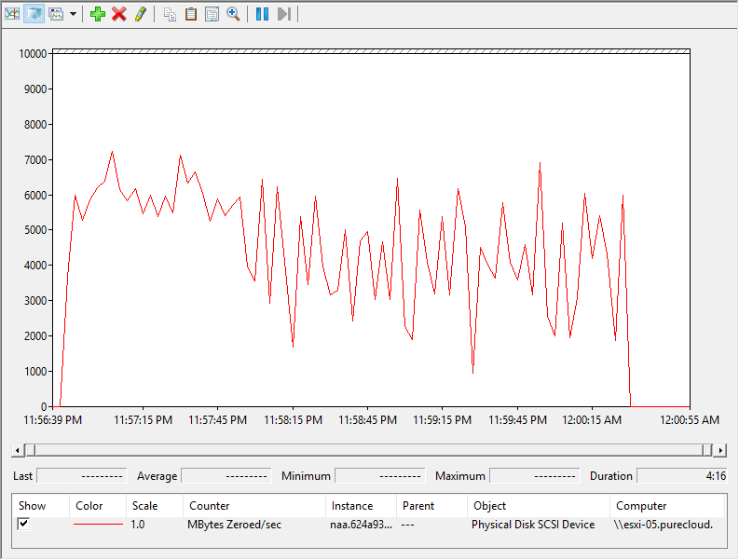Click the 7000 y-axis label
Image resolution: width=739 pixels, height=560 pixels.
35,159
